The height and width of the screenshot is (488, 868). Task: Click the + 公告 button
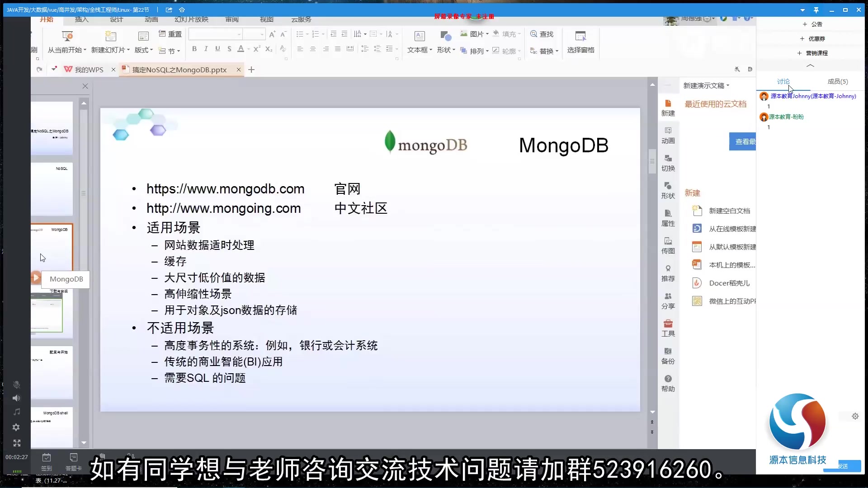pyautogui.click(x=812, y=24)
